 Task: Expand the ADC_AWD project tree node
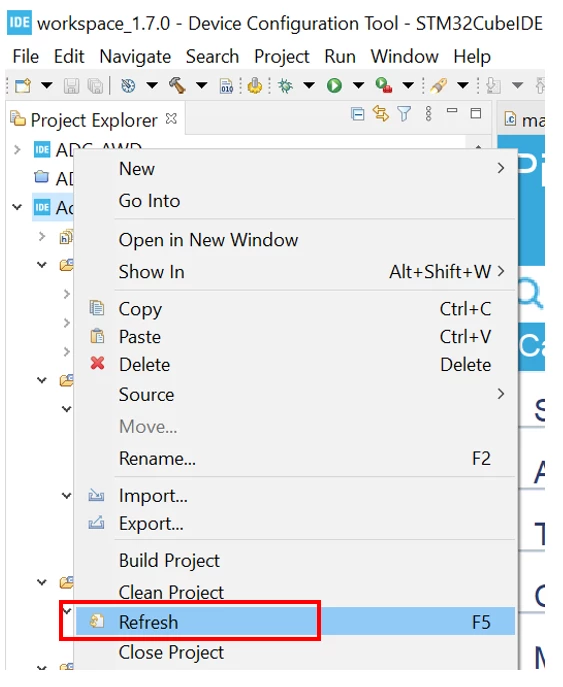18,150
